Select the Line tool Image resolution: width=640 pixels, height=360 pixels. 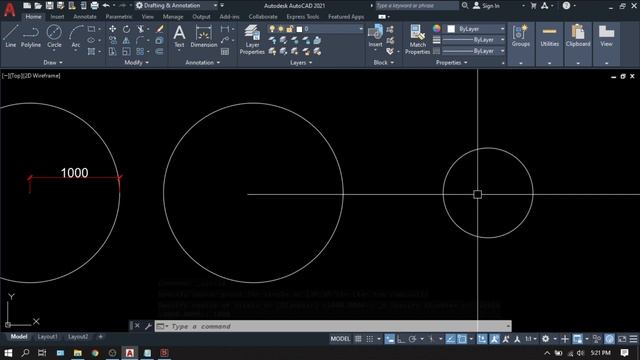click(11, 36)
